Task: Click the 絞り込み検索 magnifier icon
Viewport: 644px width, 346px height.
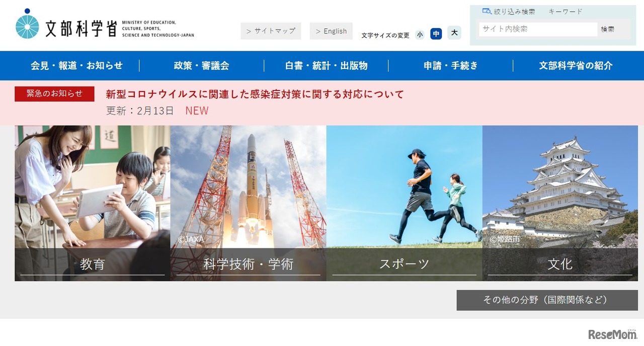Action: [486, 10]
